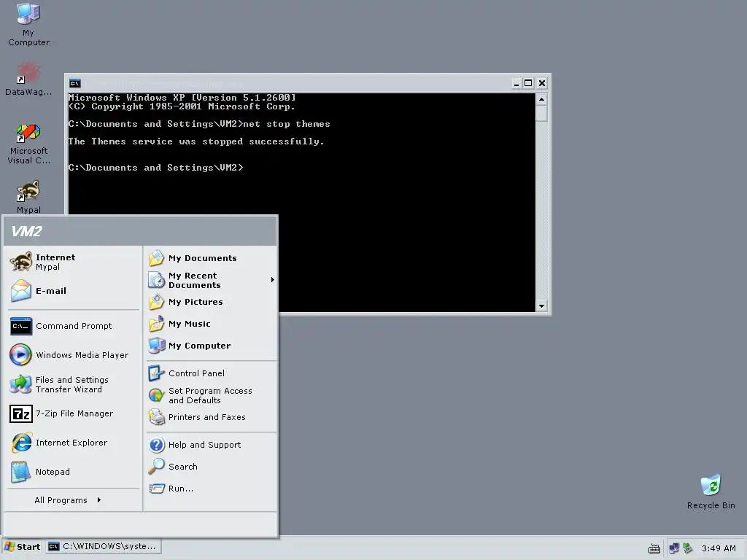Maximize the command prompt window

coord(528,83)
